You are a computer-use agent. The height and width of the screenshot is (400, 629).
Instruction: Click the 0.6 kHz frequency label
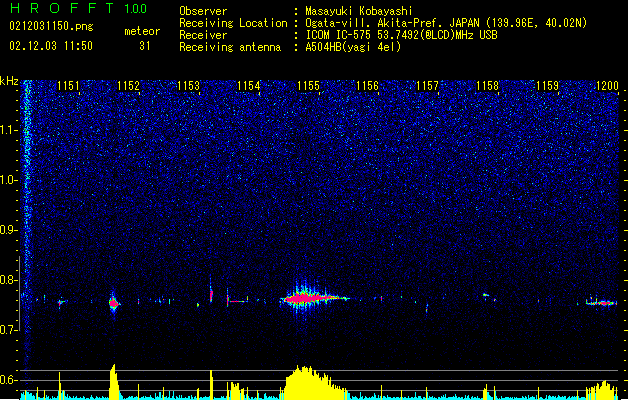(x=8, y=380)
